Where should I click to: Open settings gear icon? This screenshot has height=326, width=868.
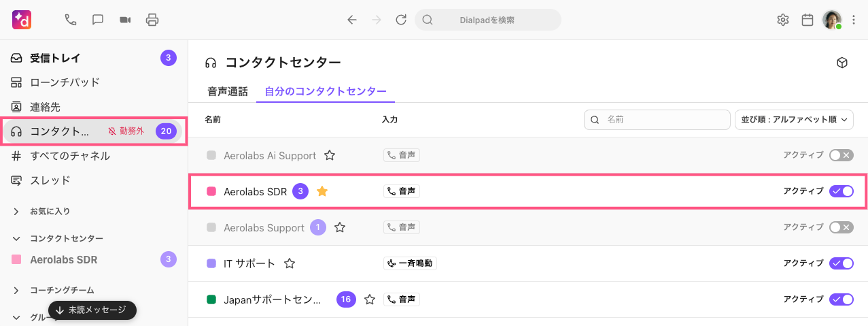pyautogui.click(x=782, y=20)
